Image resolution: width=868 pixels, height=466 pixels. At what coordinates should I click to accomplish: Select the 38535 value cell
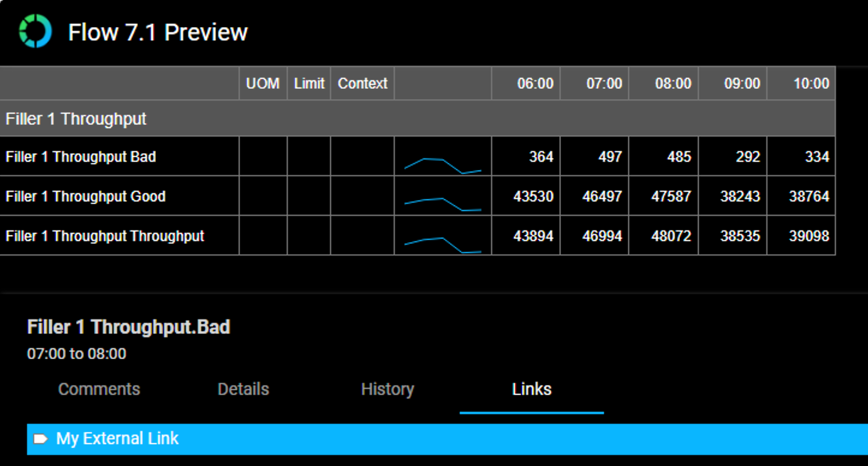pyautogui.click(x=733, y=236)
